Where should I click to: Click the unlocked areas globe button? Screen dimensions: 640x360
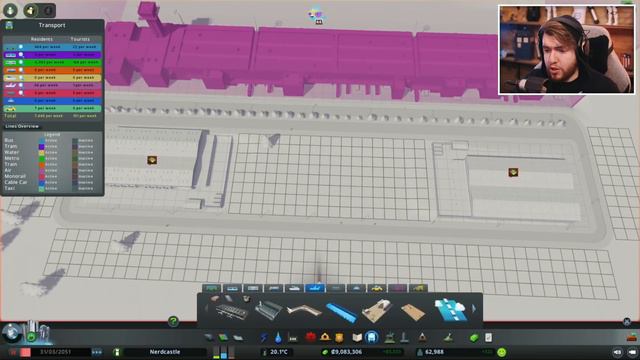[11, 332]
